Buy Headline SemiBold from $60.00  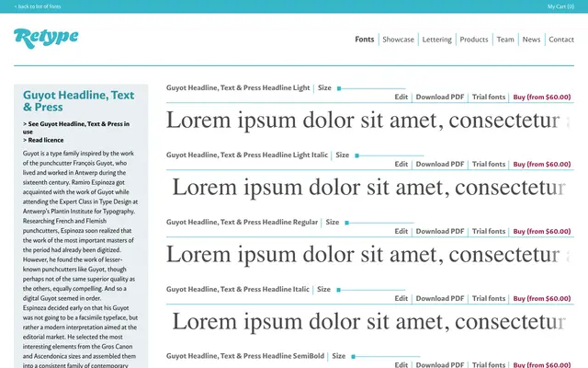(542, 364)
